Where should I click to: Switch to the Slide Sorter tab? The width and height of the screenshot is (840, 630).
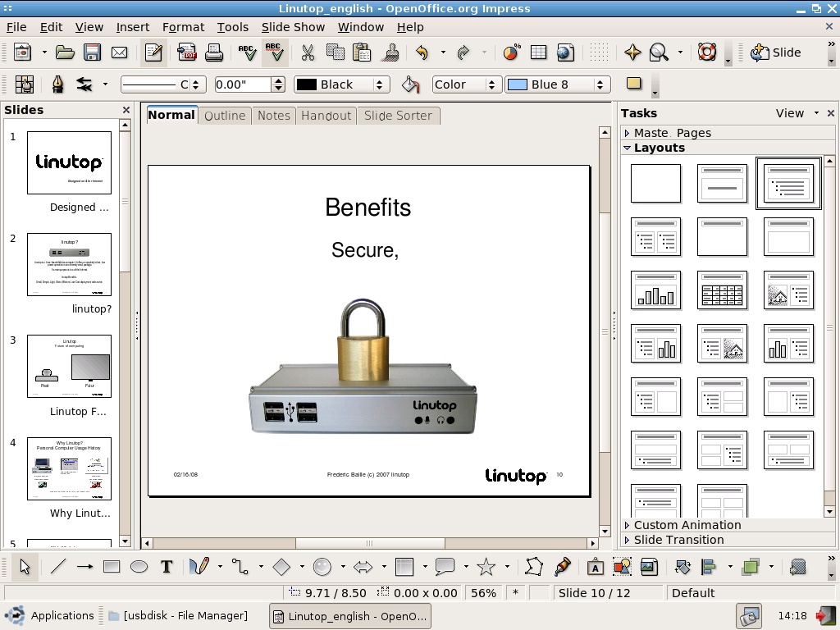pos(398,116)
